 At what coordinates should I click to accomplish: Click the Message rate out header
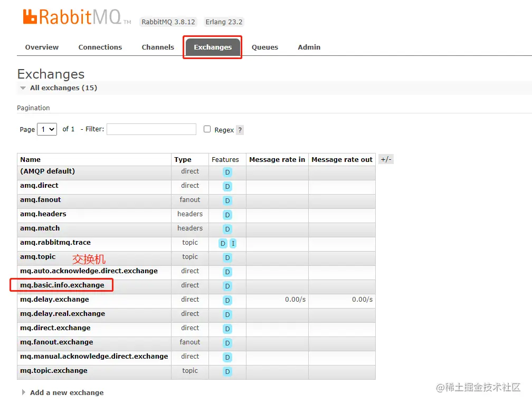tap(342, 160)
